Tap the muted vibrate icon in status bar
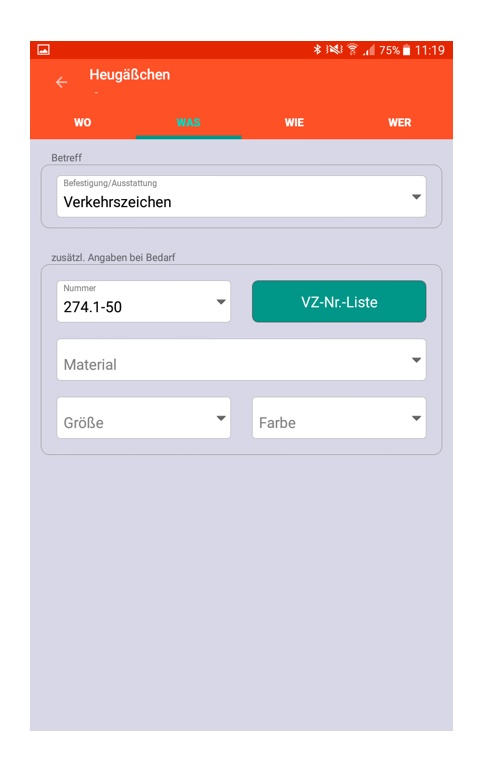Screen dimensions: 484x773 click(x=334, y=50)
